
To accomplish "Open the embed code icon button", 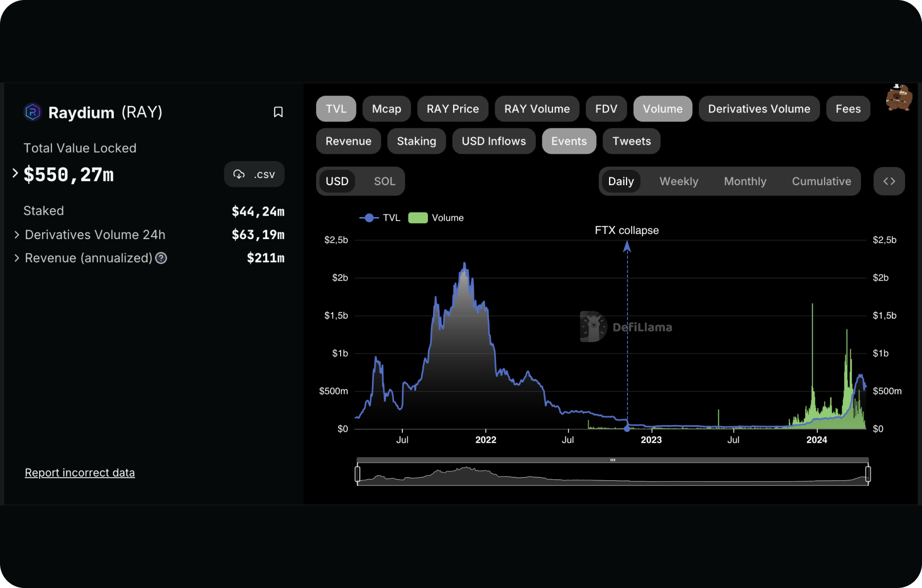I will (889, 181).
